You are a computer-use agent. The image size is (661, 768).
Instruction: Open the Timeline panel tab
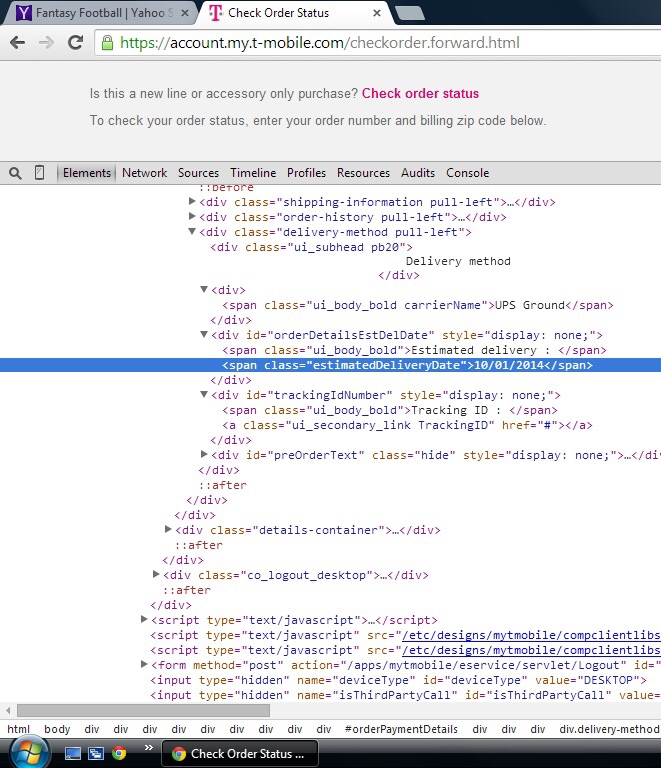coord(253,173)
